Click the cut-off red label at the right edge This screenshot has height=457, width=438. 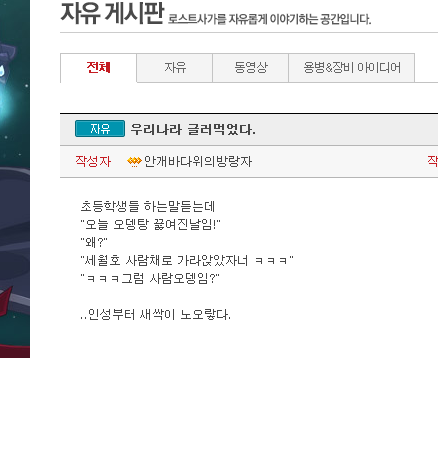tap(433, 162)
